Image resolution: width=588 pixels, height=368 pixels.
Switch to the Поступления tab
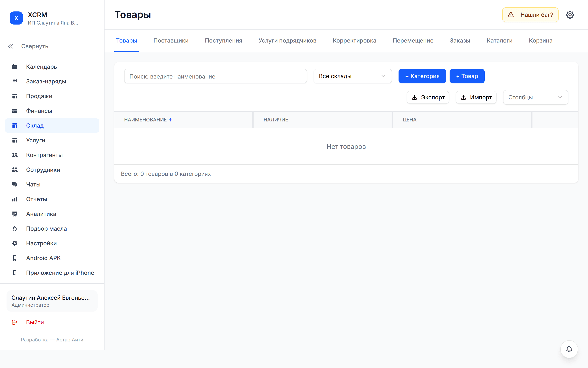(x=224, y=41)
